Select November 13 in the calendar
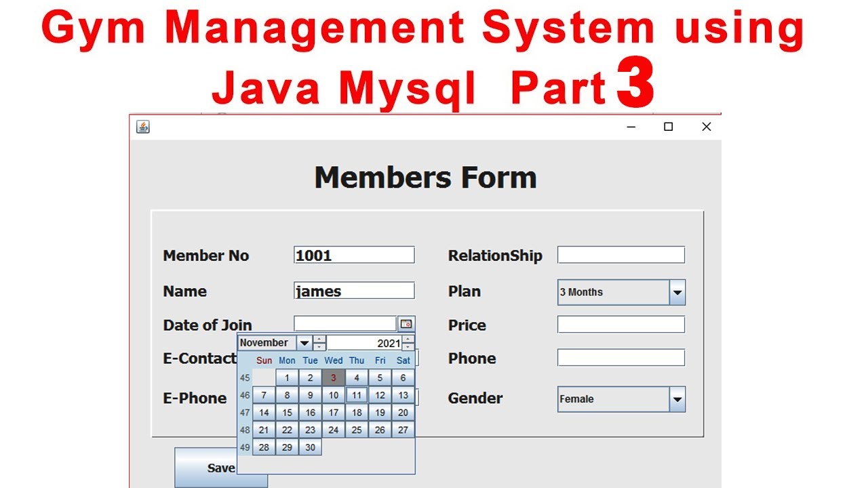 point(403,396)
